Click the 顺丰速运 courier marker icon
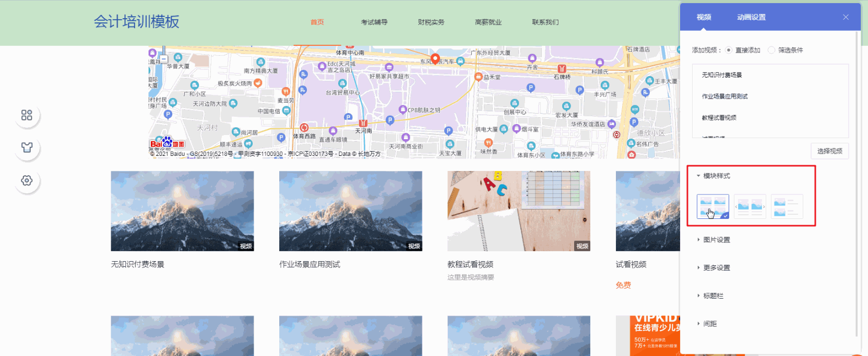 click(x=248, y=143)
